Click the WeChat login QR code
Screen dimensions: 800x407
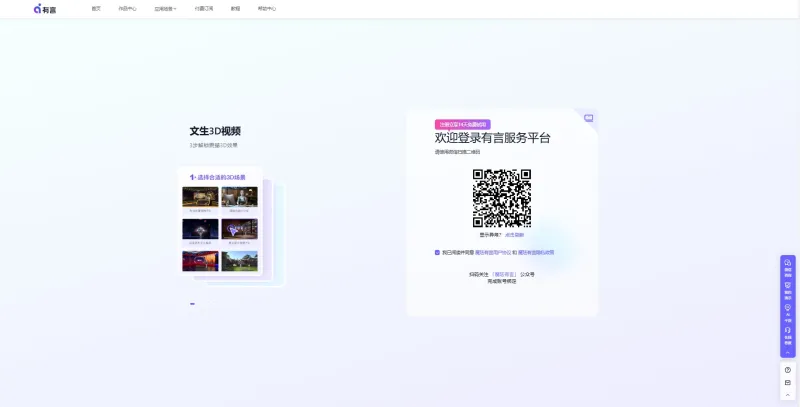click(x=502, y=198)
